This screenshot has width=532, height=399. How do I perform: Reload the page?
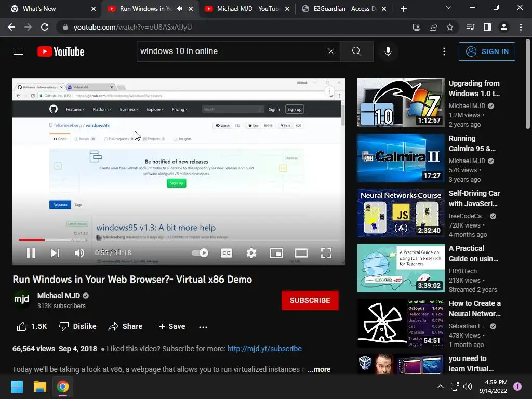45,27
